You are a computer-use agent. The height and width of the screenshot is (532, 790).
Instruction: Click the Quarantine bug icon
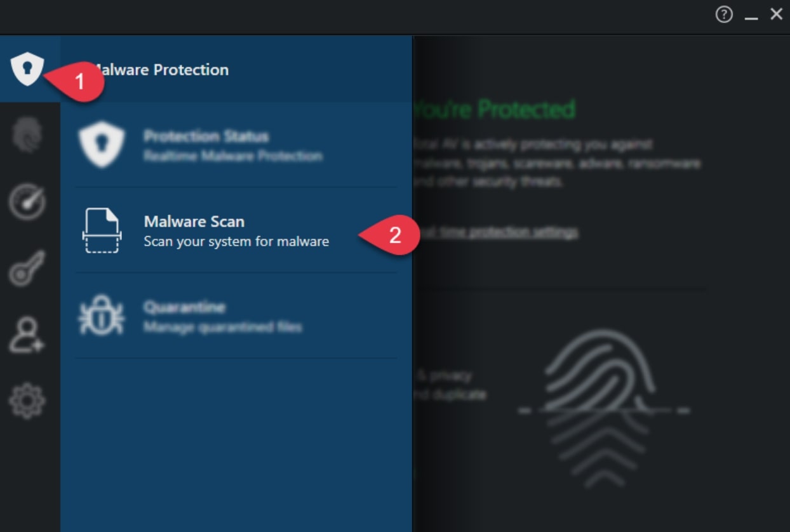(x=103, y=316)
